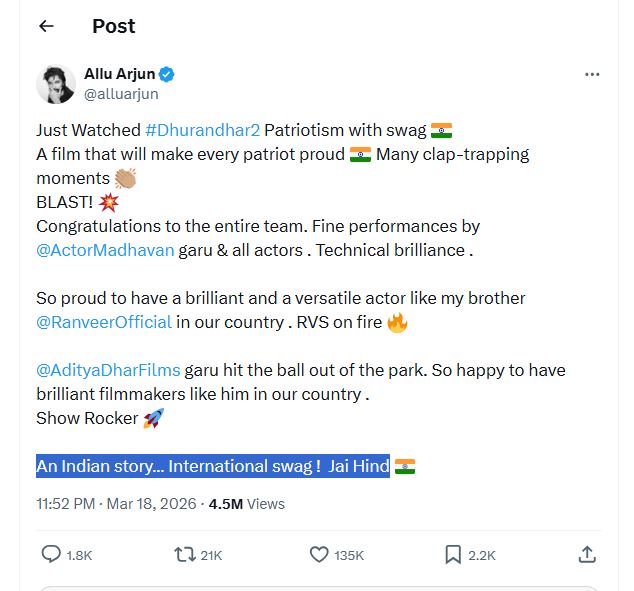This screenshot has height=591, width=634.
Task: Like the post with heart icon
Action: [319, 553]
